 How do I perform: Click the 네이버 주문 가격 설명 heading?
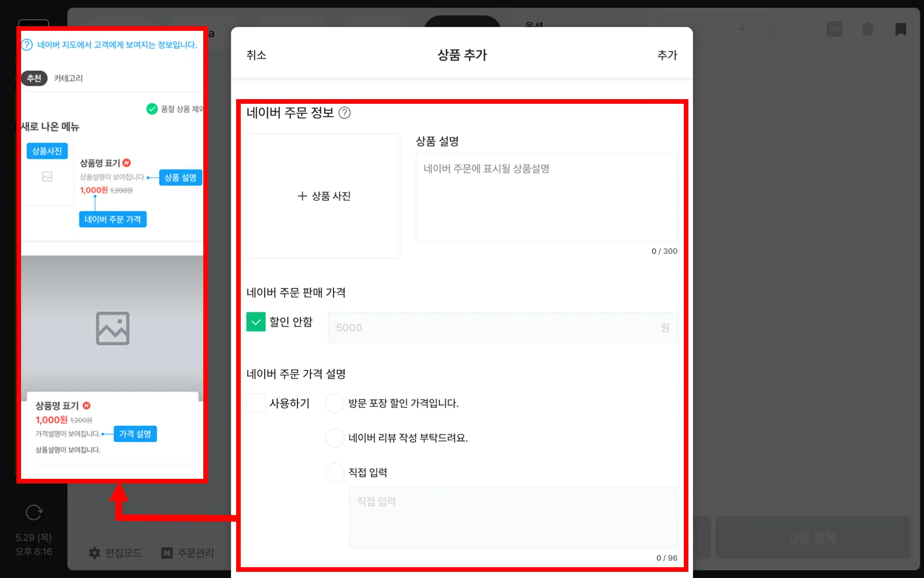click(296, 374)
